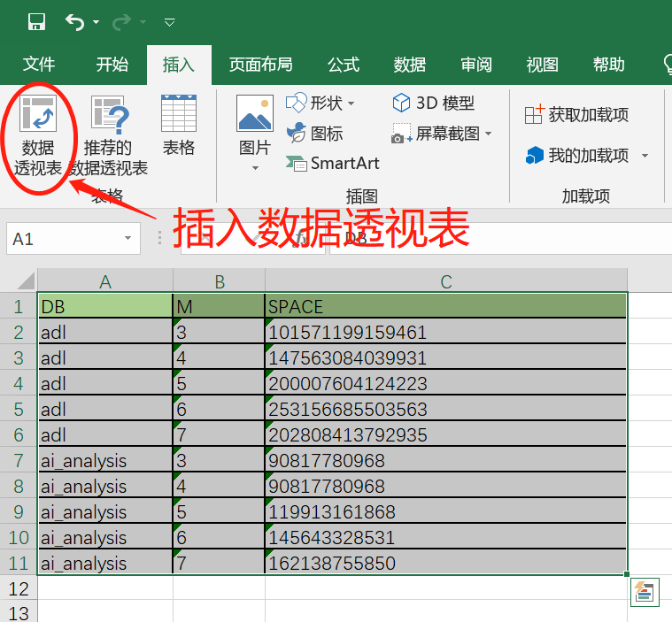Click the Redo arrow icon
672x622 pixels.
click(121, 22)
